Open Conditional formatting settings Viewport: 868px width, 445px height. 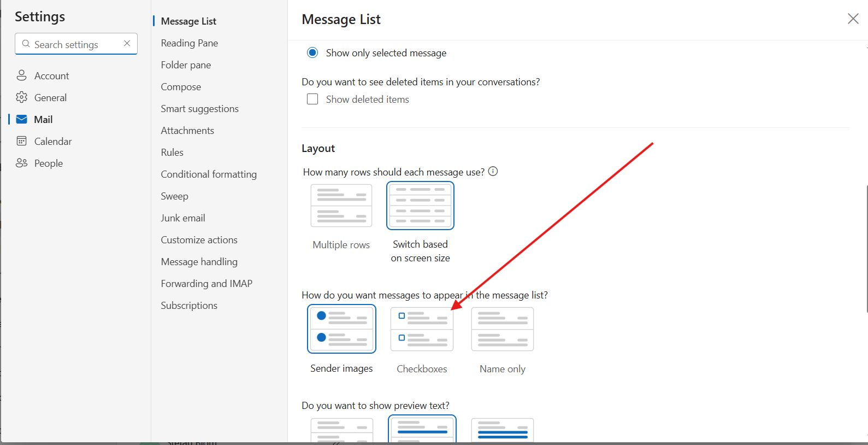(x=209, y=174)
